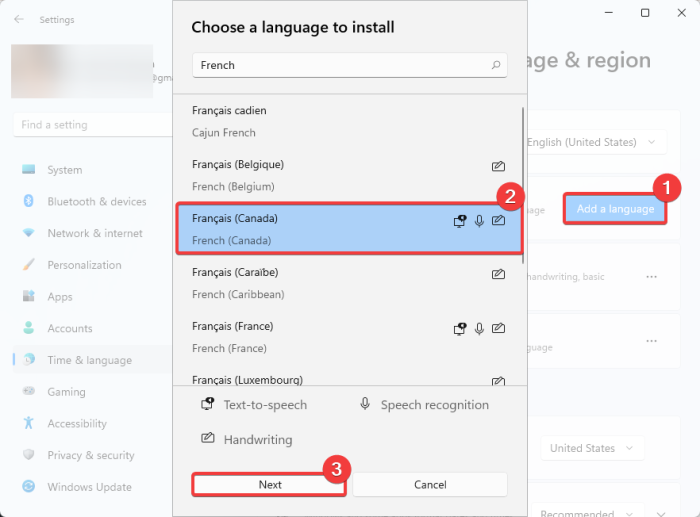700x517 pixels.
Task: Click speech recognition icon on Français (France) row
Action: (x=479, y=328)
